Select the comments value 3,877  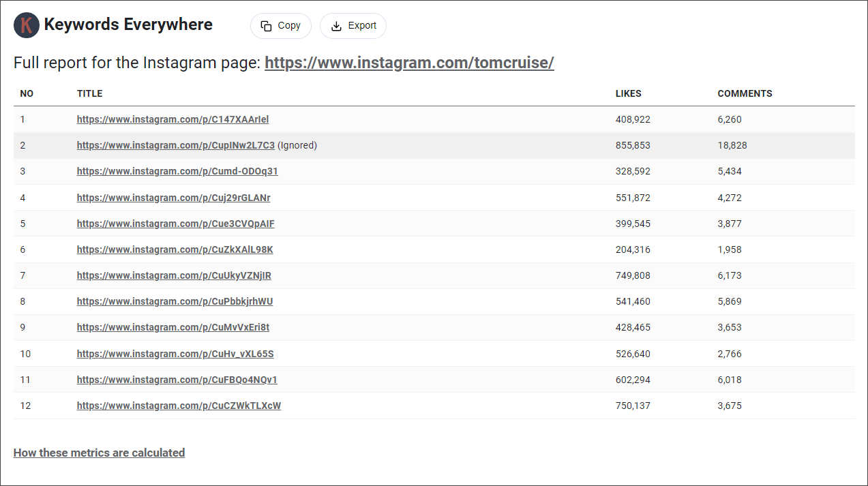click(x=730, y=224)
